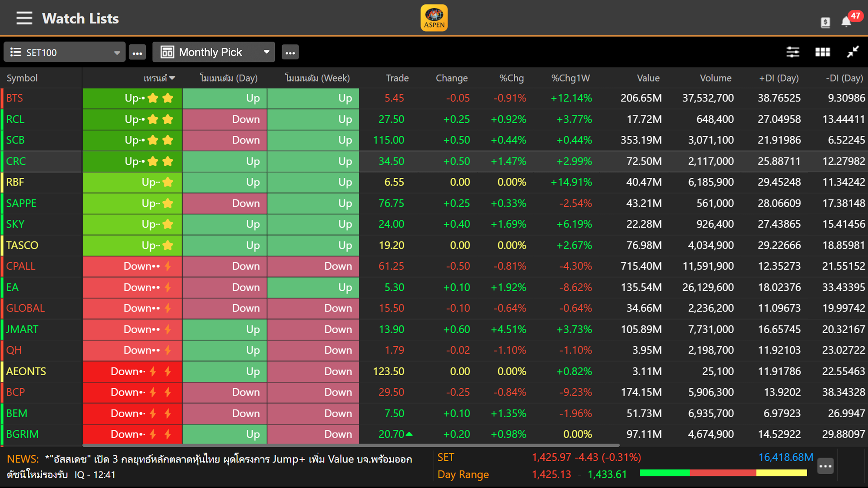Image resolution: width=868 pixels, height=488 pixels.
Task: Click the list icon in the SET100 selector
Action: 16,52
